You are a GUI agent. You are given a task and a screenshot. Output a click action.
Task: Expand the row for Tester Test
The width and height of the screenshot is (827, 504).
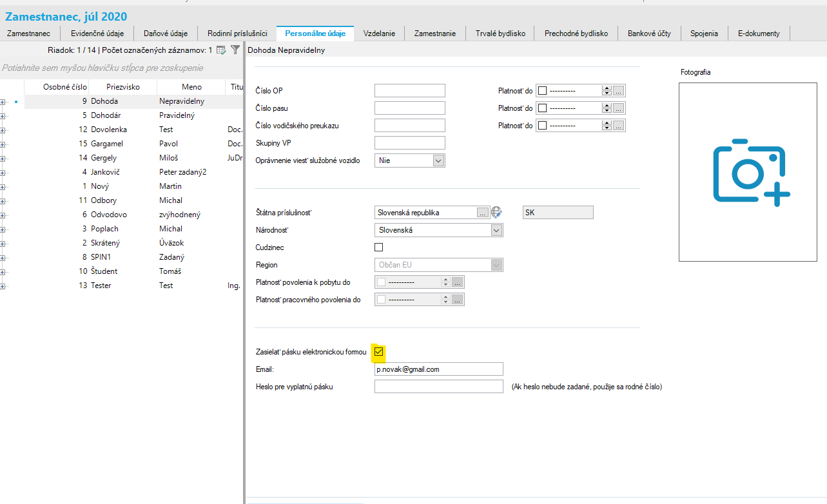[3, 286]
